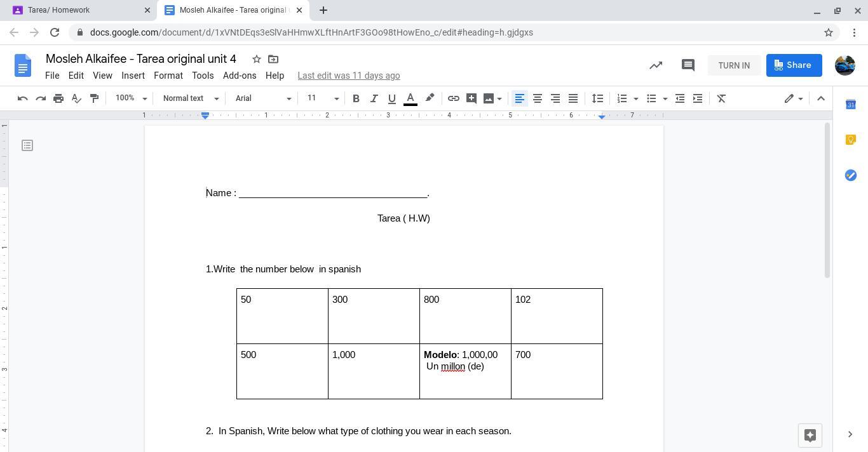Click 'Last edit was 11 days ago' link
868x452 pixels.
click(x=349, y=76)
